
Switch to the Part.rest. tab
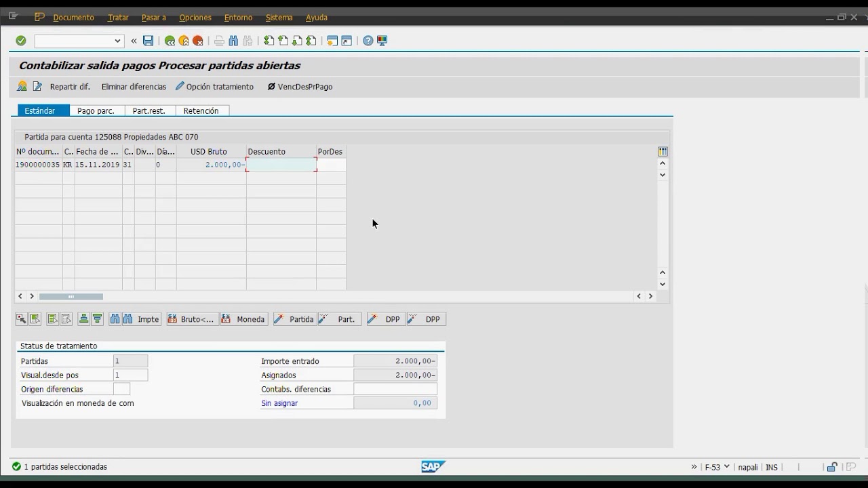[x=150, y=110]
